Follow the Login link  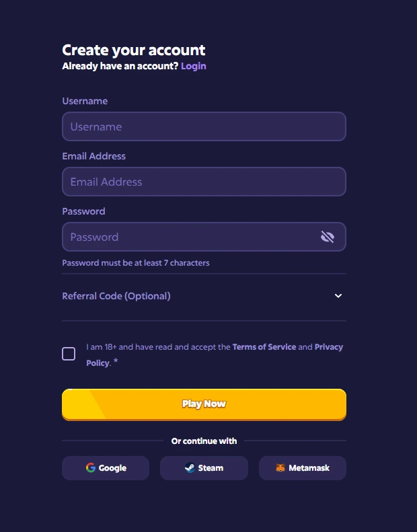194,66
